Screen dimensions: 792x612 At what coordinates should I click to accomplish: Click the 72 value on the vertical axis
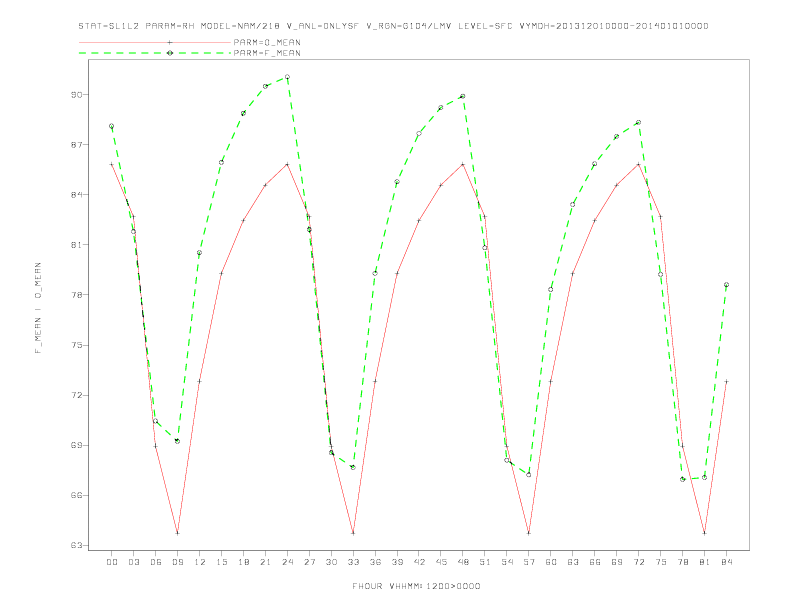click(x=77, y=395)
